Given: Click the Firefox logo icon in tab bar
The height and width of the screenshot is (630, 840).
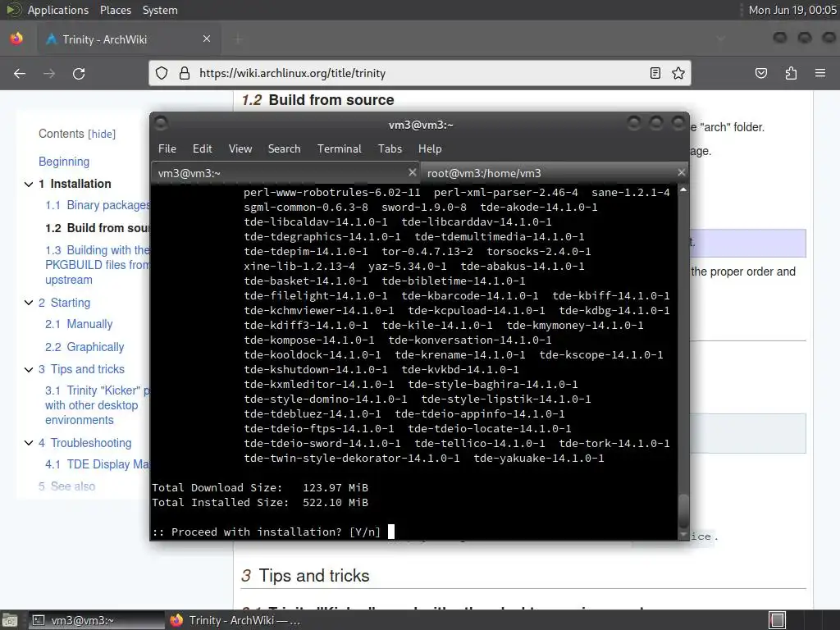Looking at the screenshot, I should click(x=16, y=39).
